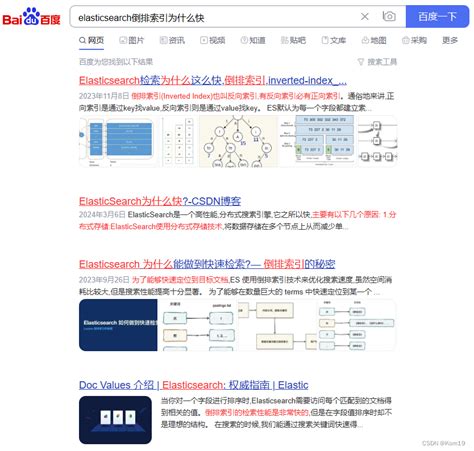Open the 资讯 tab
This screenshot has height=451, width=474.
click(172, 40)
